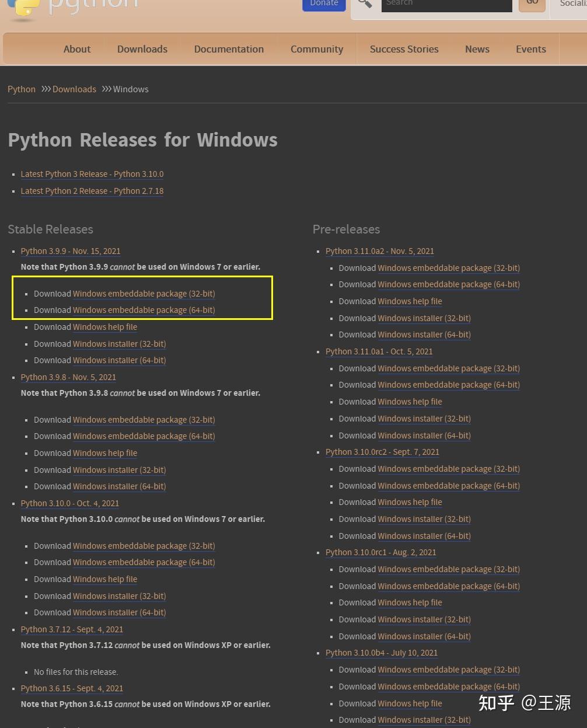Screen dimensions: 587x728
Task: Download Python 3.10.0rc2 Windows installer (32-bit)
Action: [x=424, y=519]
